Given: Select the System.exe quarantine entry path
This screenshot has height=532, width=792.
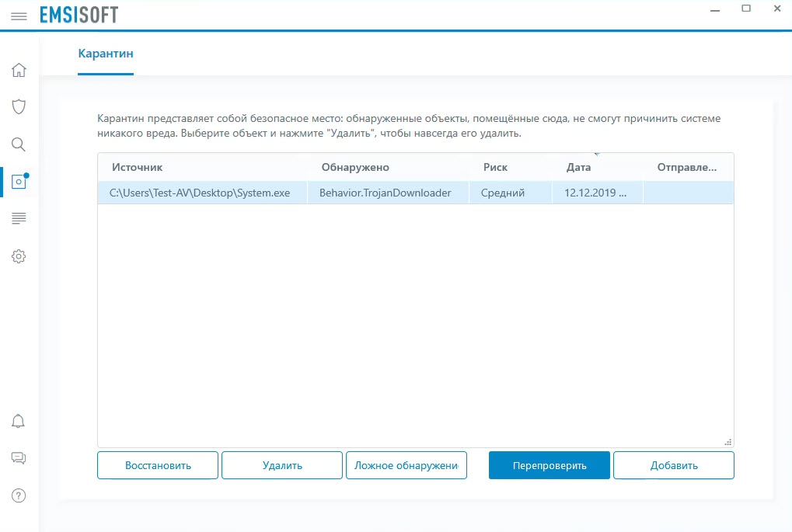Looking at the screenshot, I should (200, 193).
